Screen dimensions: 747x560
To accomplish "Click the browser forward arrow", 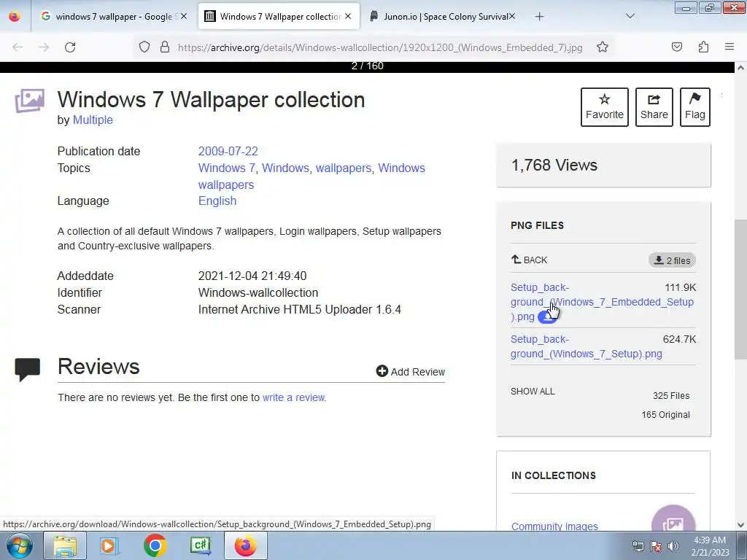I will pos(44,47).
